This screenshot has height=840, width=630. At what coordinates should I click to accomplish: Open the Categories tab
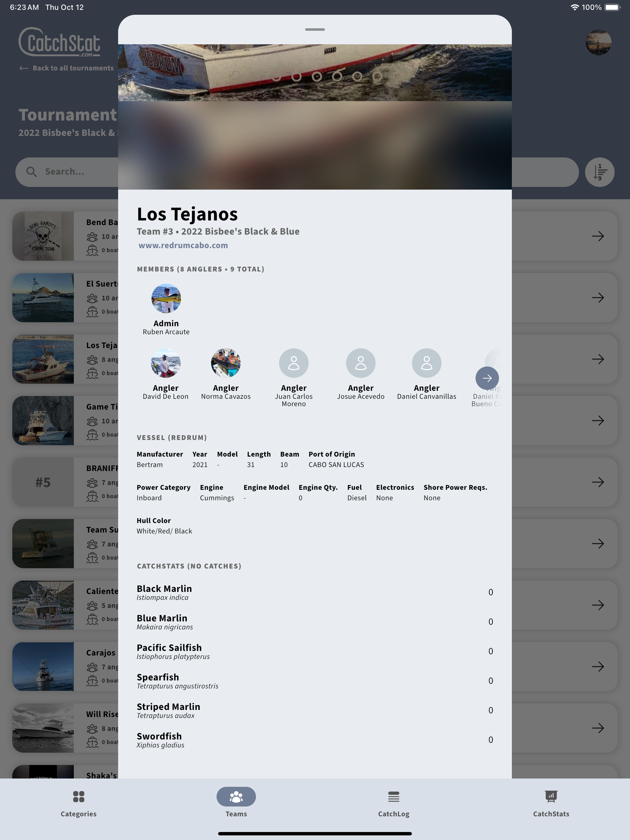click(79, 804)
